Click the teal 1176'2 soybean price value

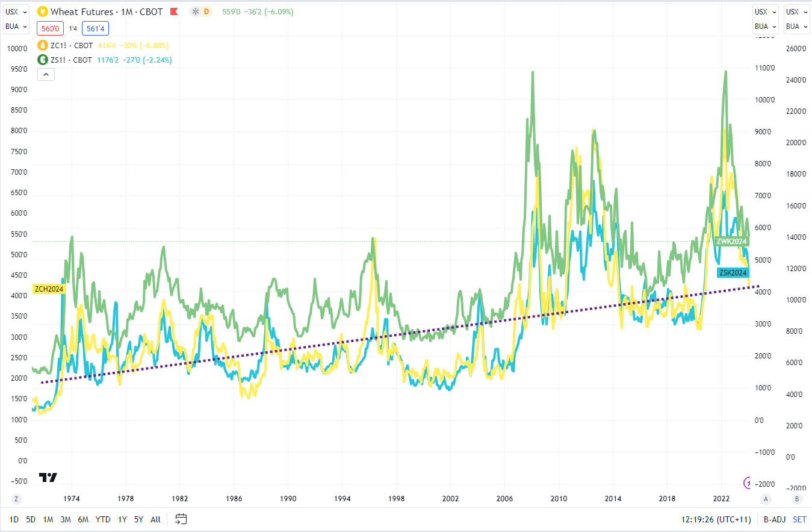coord(108,60)
